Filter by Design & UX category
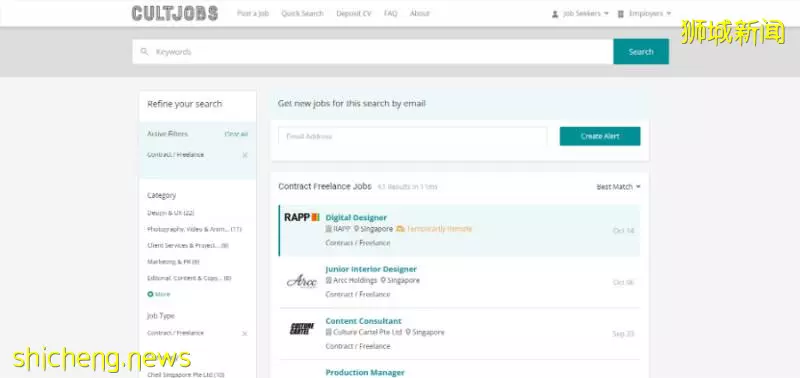The height and width of the screenshot is (378, 800). pyautogui.click(x=170, y=213)
